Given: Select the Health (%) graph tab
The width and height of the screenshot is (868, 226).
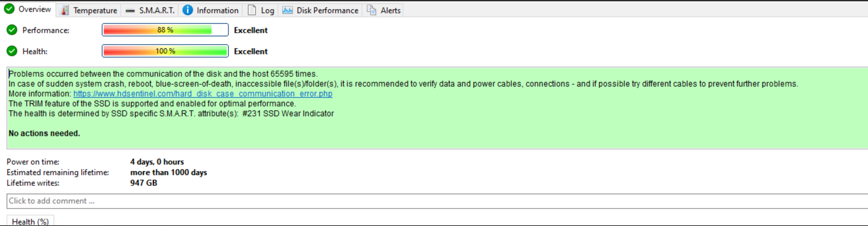Looking at the screenshot, I should coord(30,221).
